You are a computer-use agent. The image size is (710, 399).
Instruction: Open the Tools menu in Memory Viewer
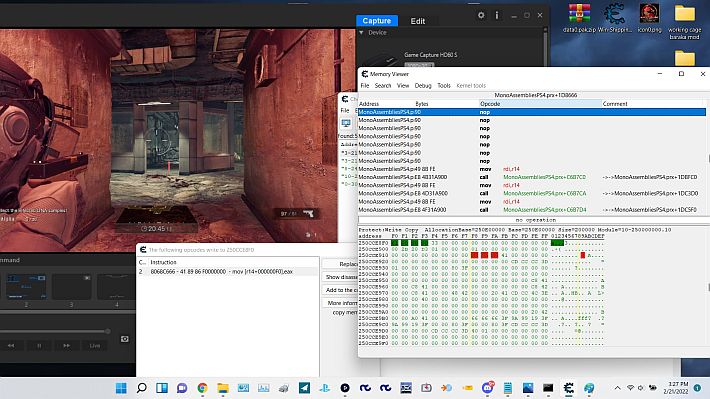tap(444, 85)
